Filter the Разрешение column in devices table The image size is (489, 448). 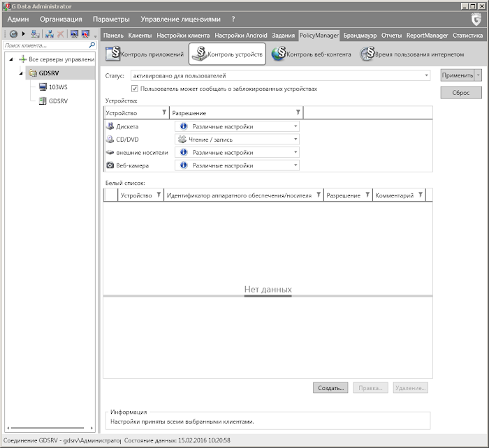(298, 112)
